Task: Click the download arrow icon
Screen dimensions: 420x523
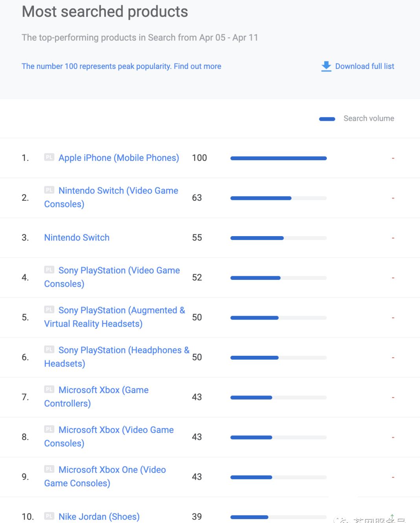Action: 326,66
